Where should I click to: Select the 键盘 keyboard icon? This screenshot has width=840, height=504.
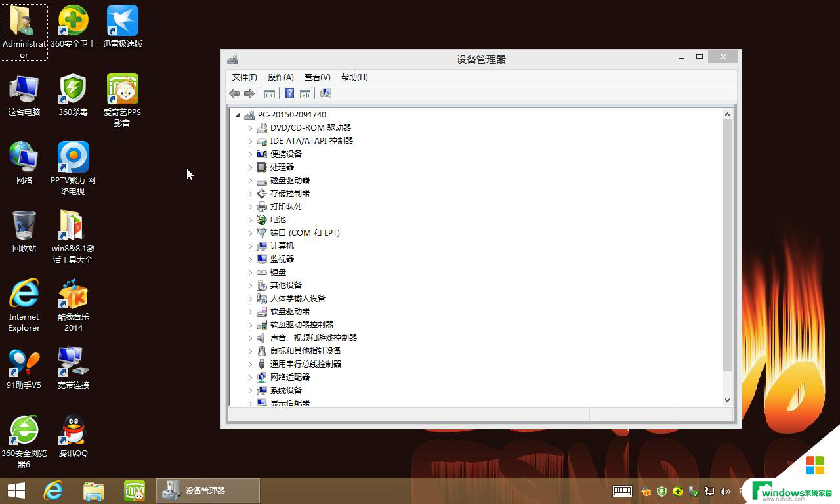point(262,272)
